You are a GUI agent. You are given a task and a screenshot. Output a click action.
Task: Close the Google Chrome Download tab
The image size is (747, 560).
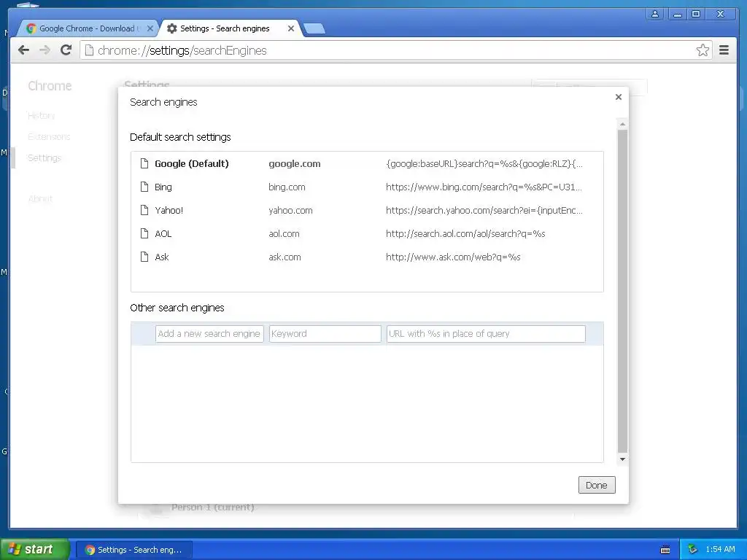[150, 28]
